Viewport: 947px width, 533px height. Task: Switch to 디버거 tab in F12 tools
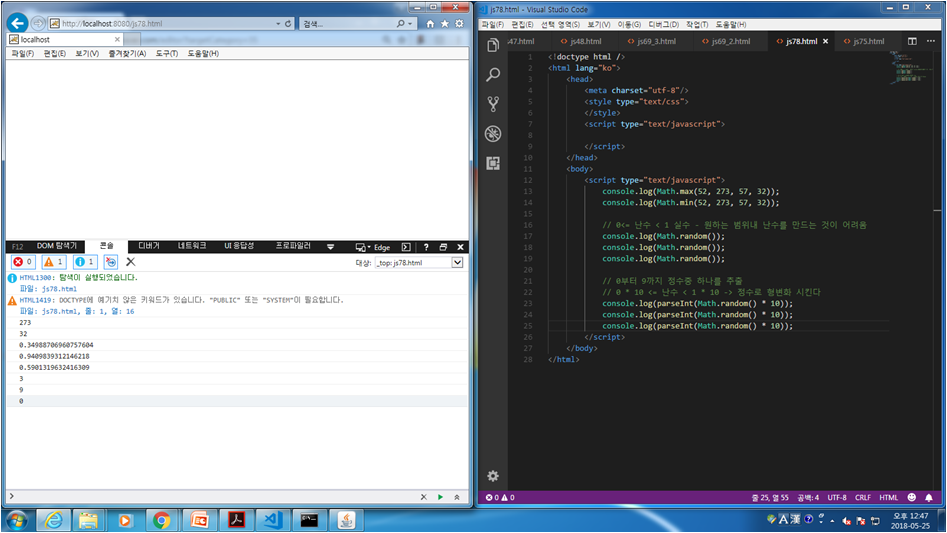point(149,246)
